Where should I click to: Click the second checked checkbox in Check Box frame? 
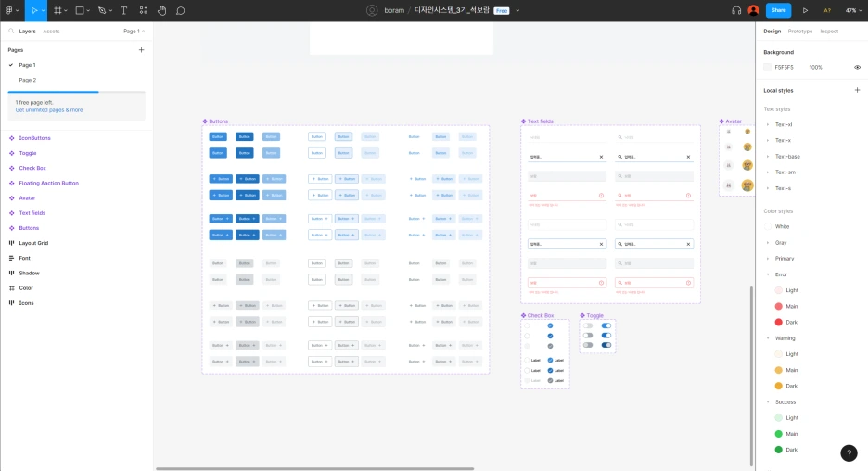[550, 336]
